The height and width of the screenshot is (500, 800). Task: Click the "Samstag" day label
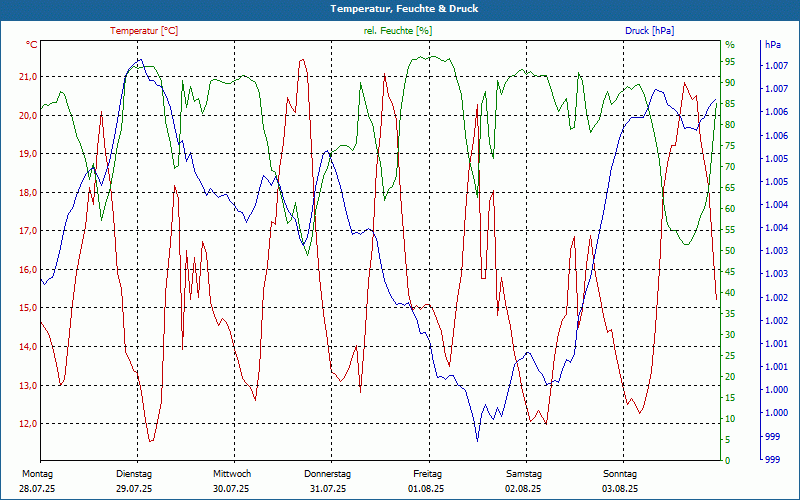click(523, 474)
